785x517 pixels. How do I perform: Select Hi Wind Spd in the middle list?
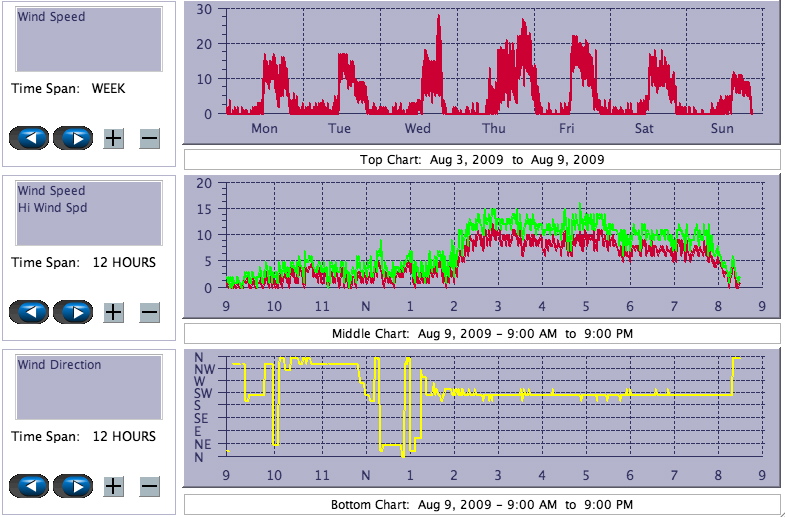tap(52, 207)
